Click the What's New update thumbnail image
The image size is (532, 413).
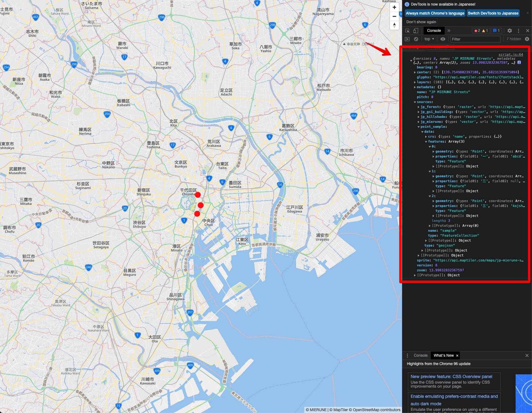[x=524, y=394]
